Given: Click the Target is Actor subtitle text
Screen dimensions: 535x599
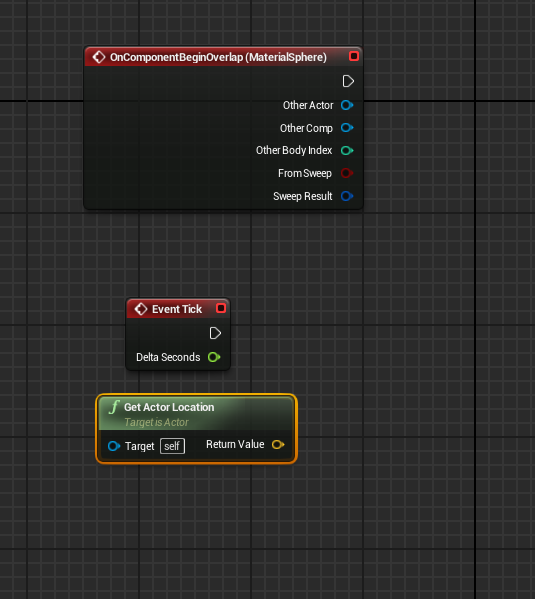Looking at the screenshot, I should tap(156, 423).
